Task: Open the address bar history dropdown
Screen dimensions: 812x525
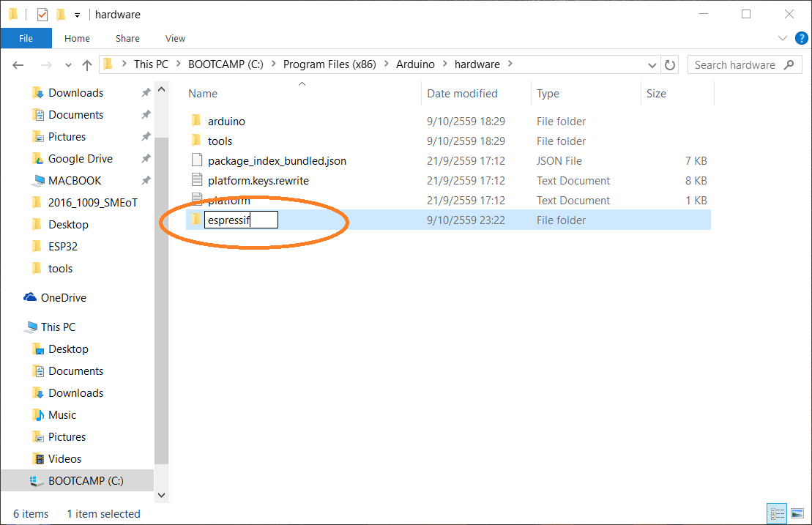Action: 652,65
